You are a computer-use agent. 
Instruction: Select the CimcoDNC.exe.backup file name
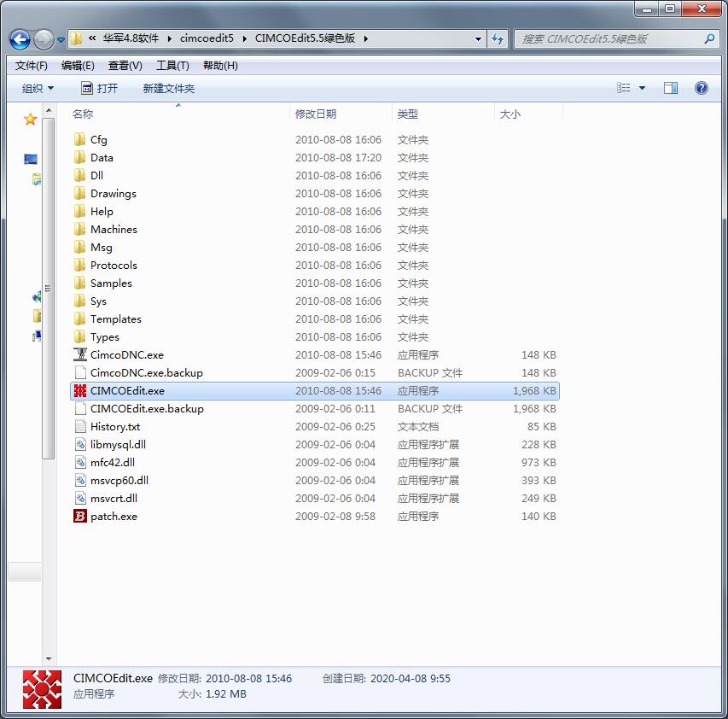[x=147, y=373]
